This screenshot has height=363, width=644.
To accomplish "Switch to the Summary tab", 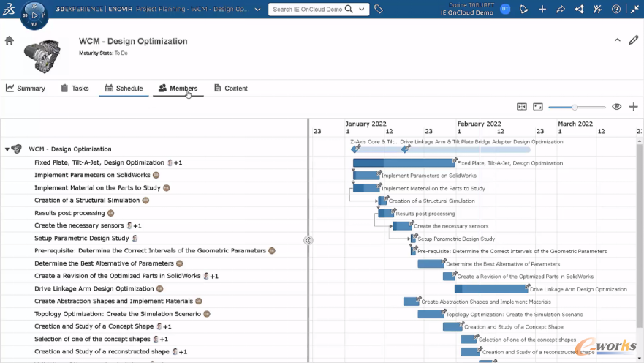I will coord(26,89).
